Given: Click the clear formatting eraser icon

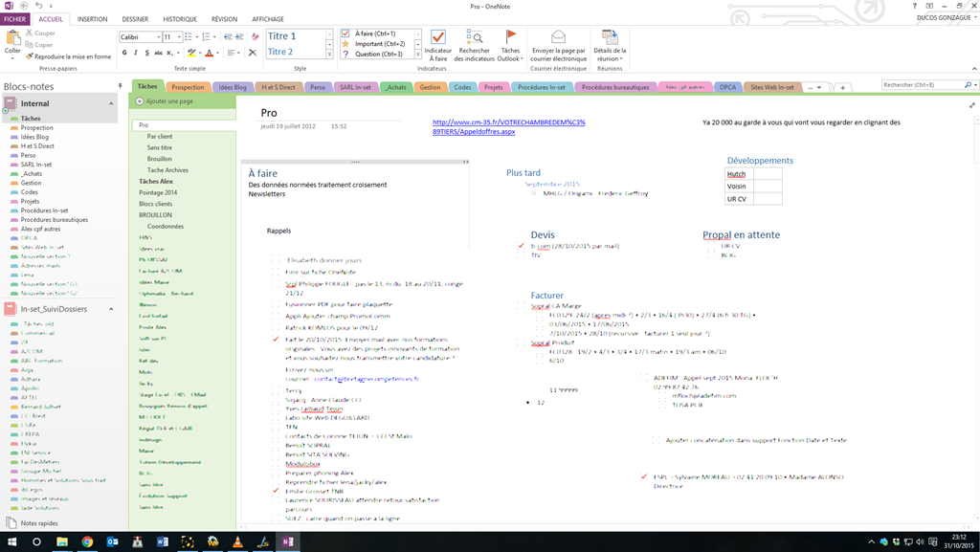Looking at the screenshot, I should pyautogui.click(x=255, y=37).
